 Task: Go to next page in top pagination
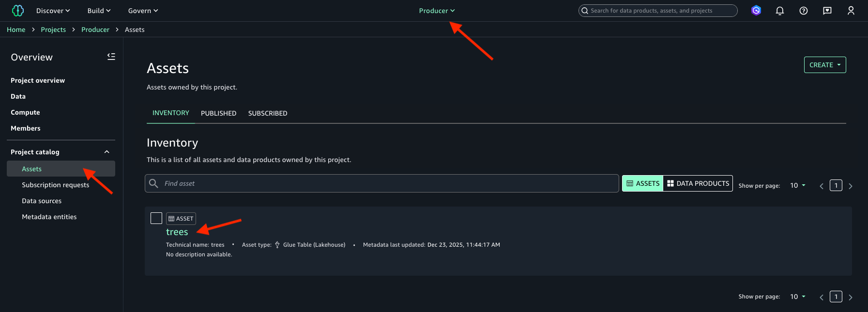(x=851, y=186)
